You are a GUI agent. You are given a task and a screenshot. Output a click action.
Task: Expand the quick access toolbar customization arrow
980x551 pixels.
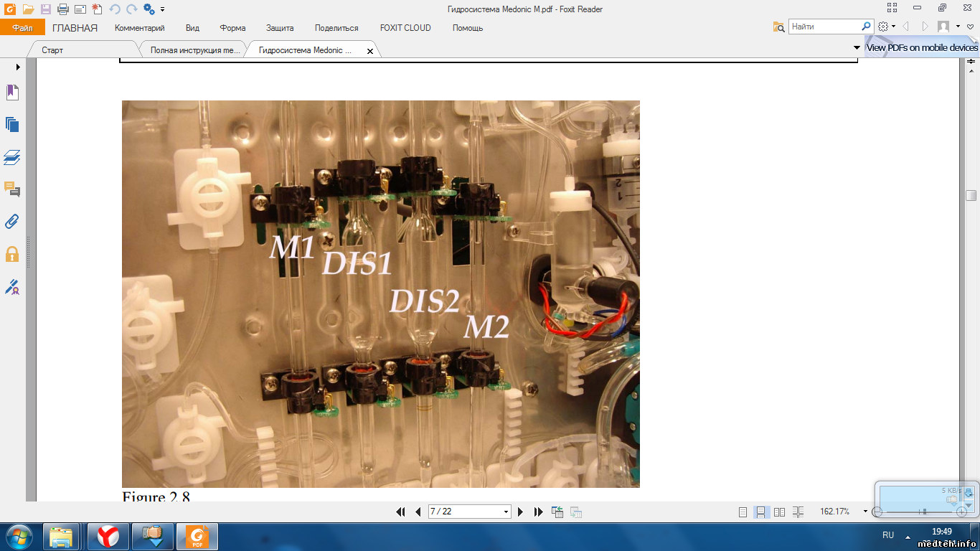(x=163, y=9)
